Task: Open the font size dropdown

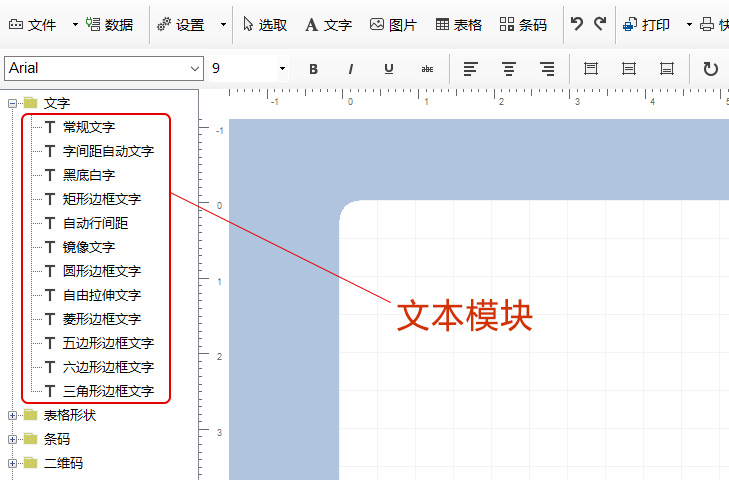Action: (282, 69)
